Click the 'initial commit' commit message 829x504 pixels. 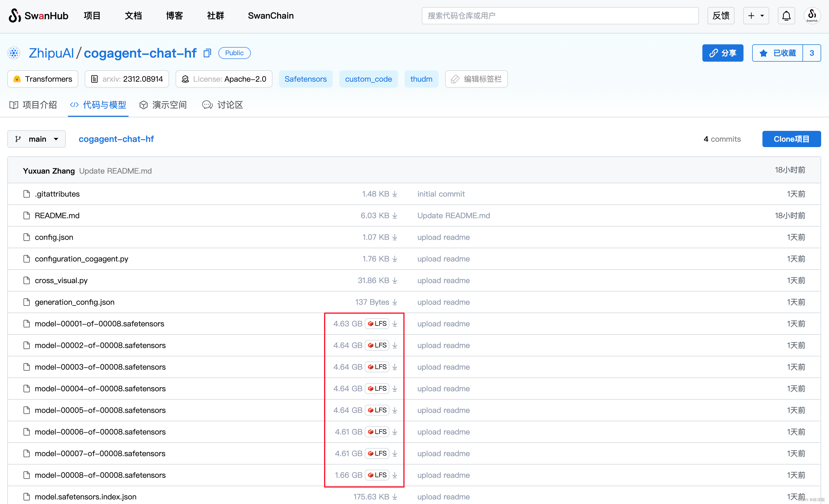(x=441, y=194)
